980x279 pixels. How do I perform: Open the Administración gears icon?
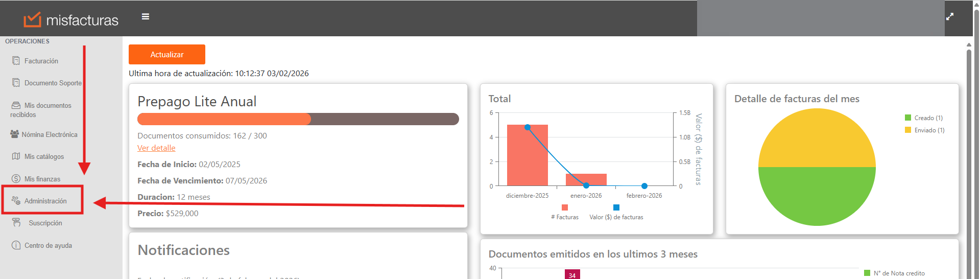click(16, 201)
